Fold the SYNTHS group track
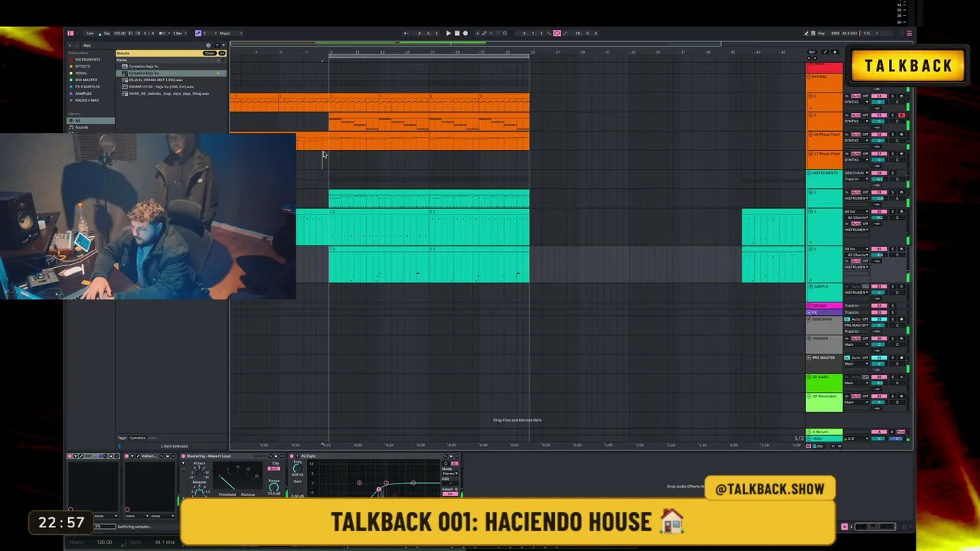980x551 pixels. (809, 77)
